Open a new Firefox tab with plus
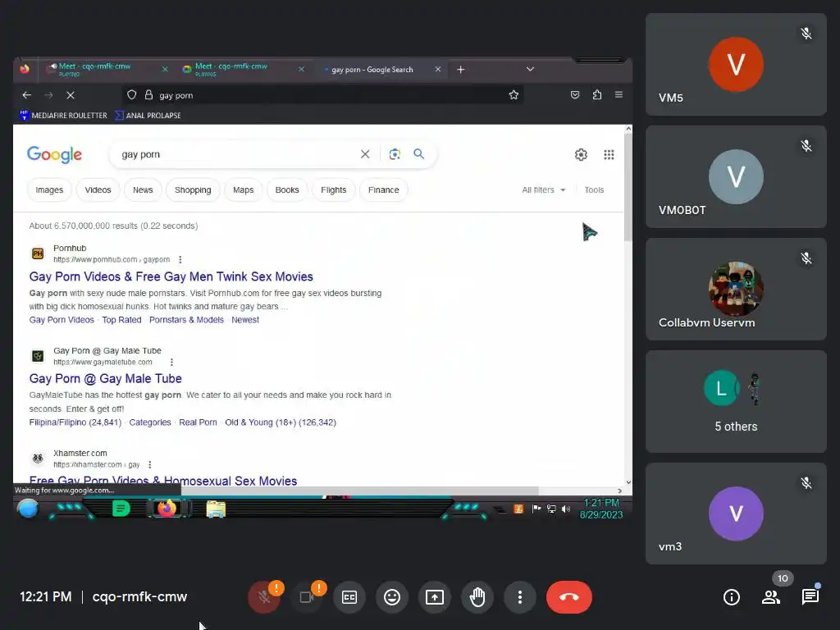840x630 pixels. pyautogui.click(x=461, y=70)
